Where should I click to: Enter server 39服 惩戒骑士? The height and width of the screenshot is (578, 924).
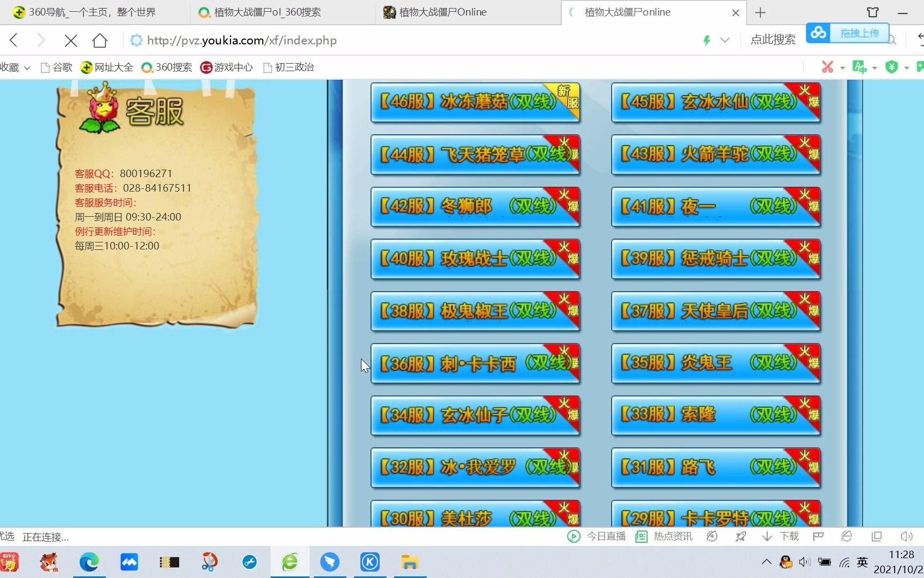click(716, 259)
